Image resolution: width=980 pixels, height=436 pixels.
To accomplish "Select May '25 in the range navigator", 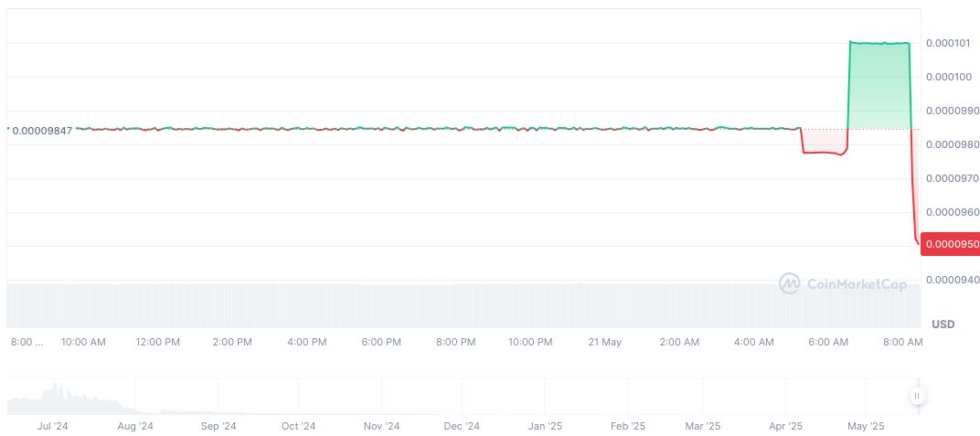I will point(866,426).
